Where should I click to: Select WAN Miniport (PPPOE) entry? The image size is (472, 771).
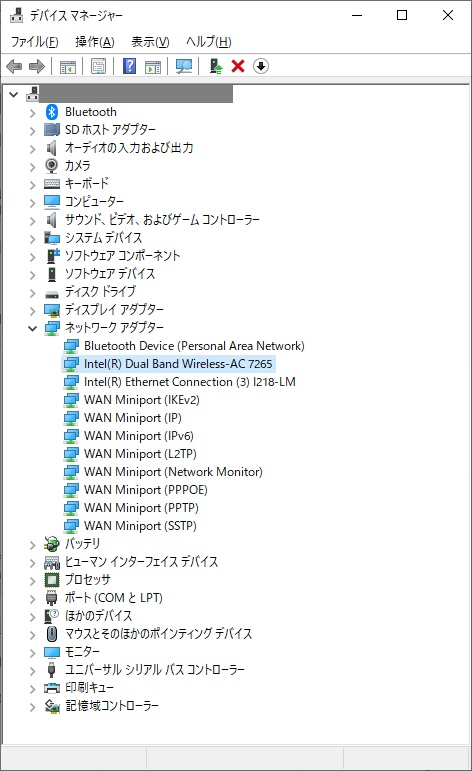[x=146, y=490]
